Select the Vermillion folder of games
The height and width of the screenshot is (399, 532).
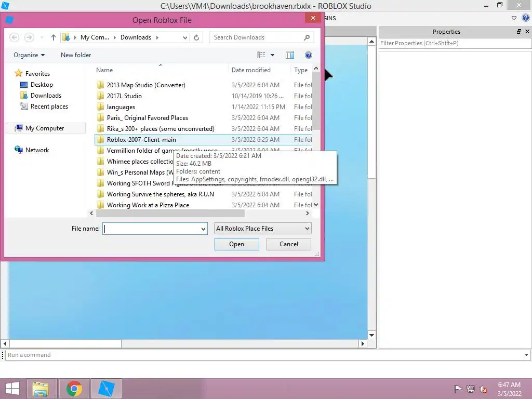[x=136, y=150]
